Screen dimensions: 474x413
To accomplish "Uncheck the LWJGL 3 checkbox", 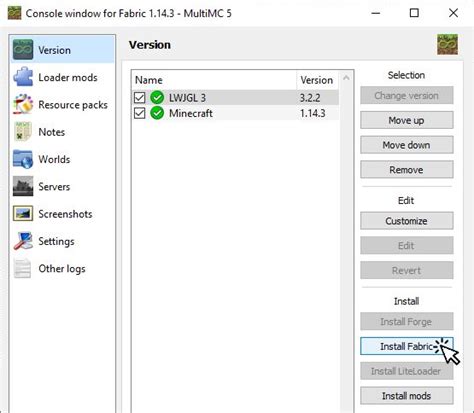I will (140, 98).
